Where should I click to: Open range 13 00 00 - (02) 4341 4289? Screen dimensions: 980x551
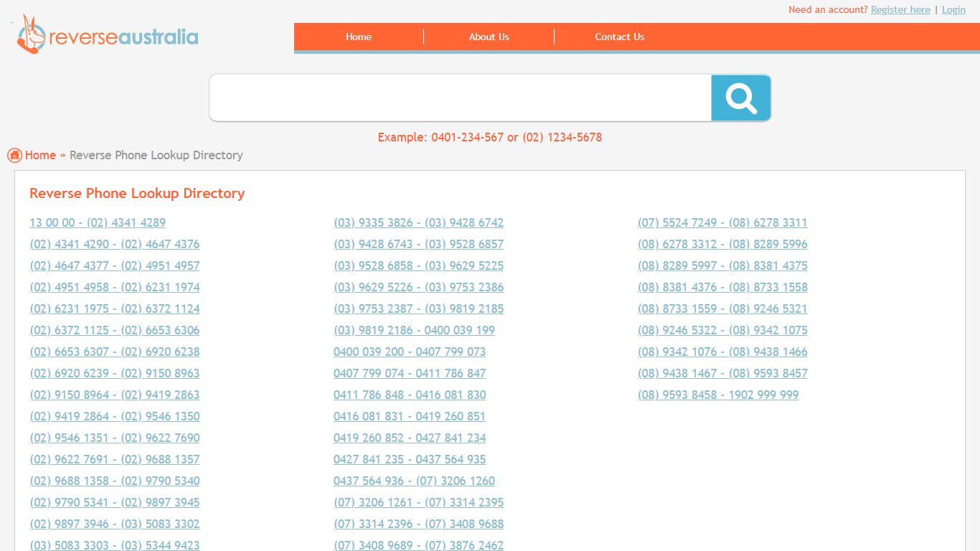point(98,222)
